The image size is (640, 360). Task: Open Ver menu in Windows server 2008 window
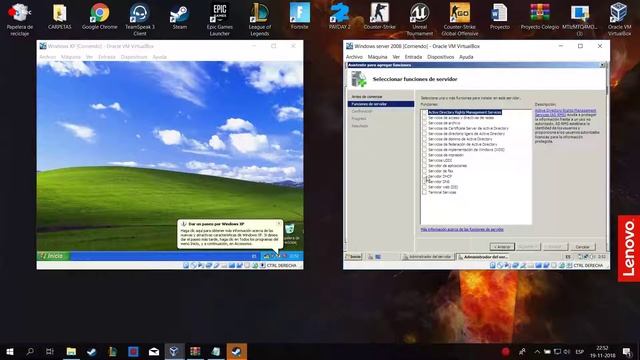[x=396, y=57]
